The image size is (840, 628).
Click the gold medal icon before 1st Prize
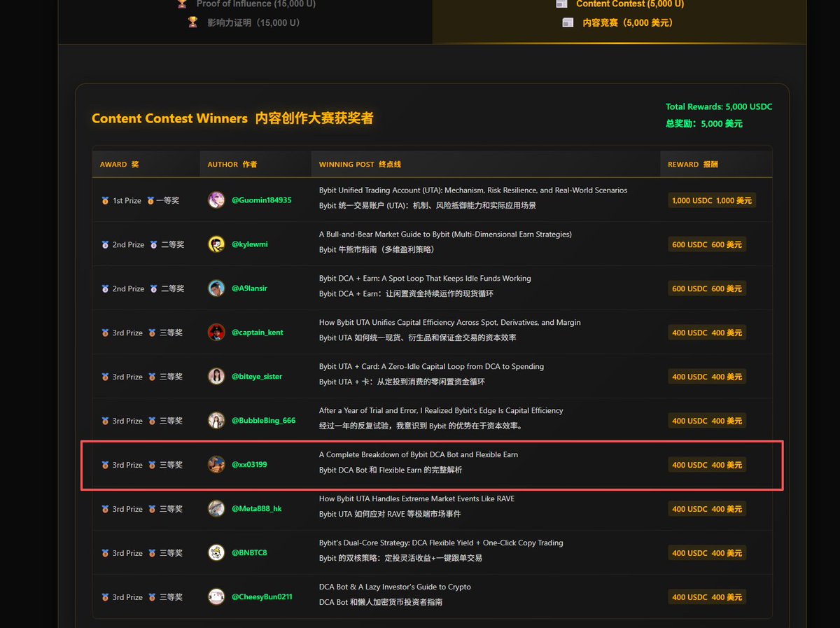coord(105,201)
